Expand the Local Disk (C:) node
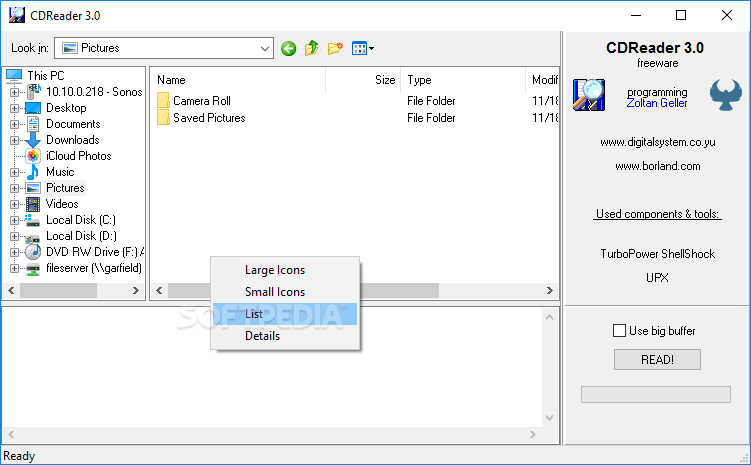The height and width of the screenshot is (465, 751). coord(14,220)
